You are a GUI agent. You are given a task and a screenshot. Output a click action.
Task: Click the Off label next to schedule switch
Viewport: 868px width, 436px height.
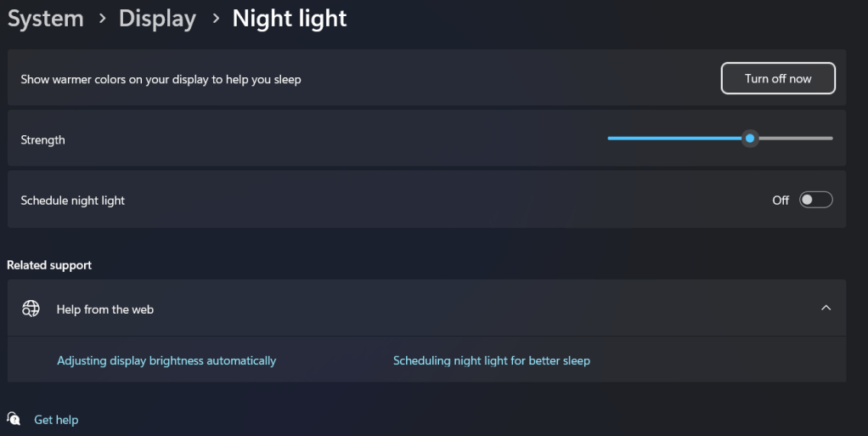click(781, 201)
